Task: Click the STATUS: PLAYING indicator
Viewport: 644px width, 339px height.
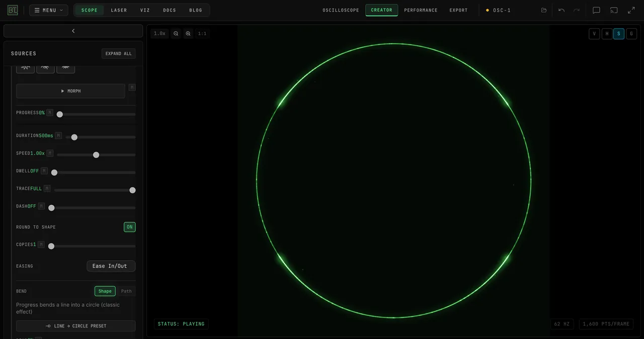Action: 181,324
